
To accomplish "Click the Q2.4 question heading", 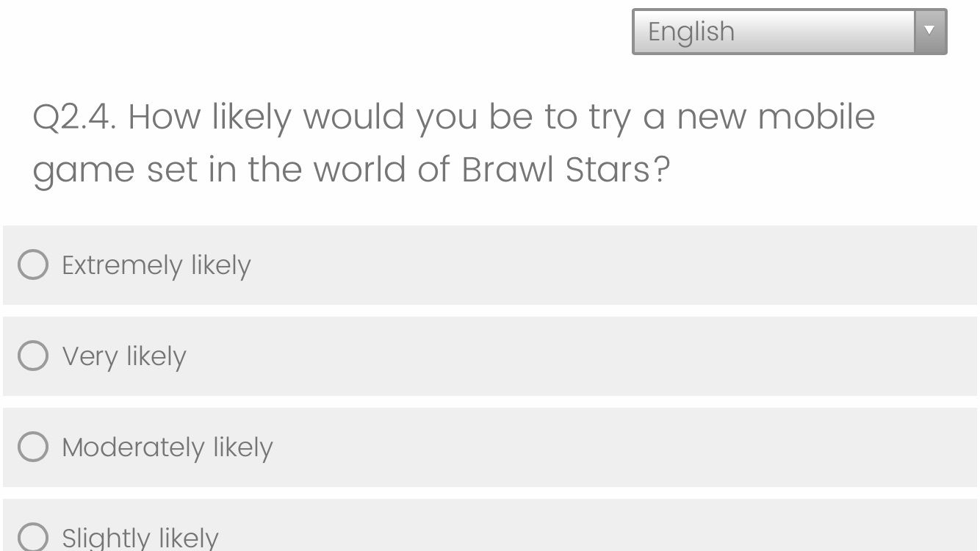I will click(454, 143).
